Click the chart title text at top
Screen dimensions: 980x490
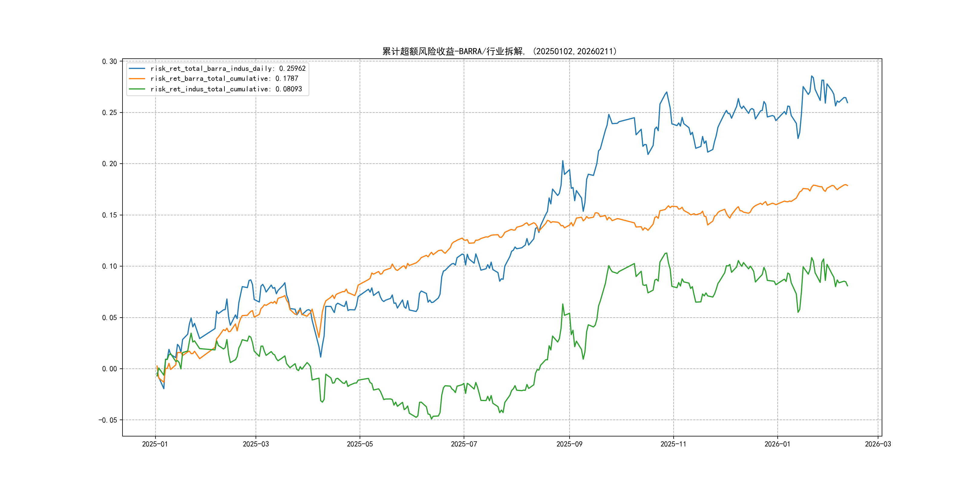pos(499,51)
